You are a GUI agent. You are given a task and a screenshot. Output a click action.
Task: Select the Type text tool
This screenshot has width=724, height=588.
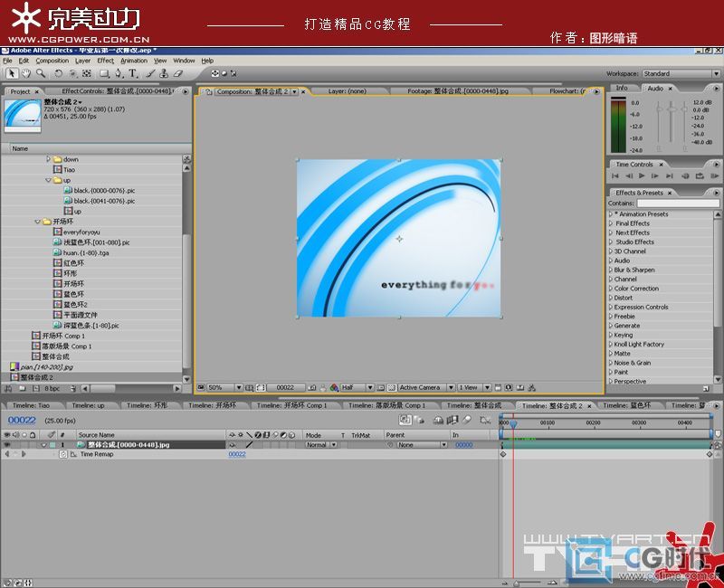pos(133,73)
